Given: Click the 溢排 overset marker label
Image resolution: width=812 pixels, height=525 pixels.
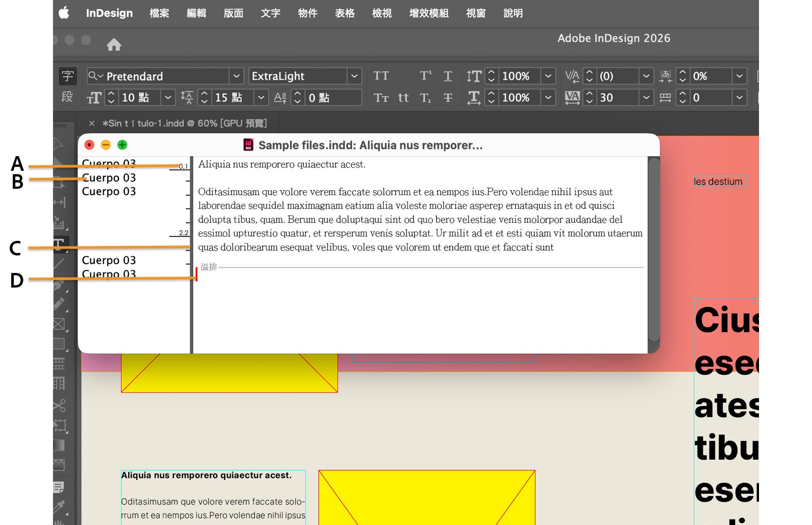Looking at the screenshot, I should [209, 267].
